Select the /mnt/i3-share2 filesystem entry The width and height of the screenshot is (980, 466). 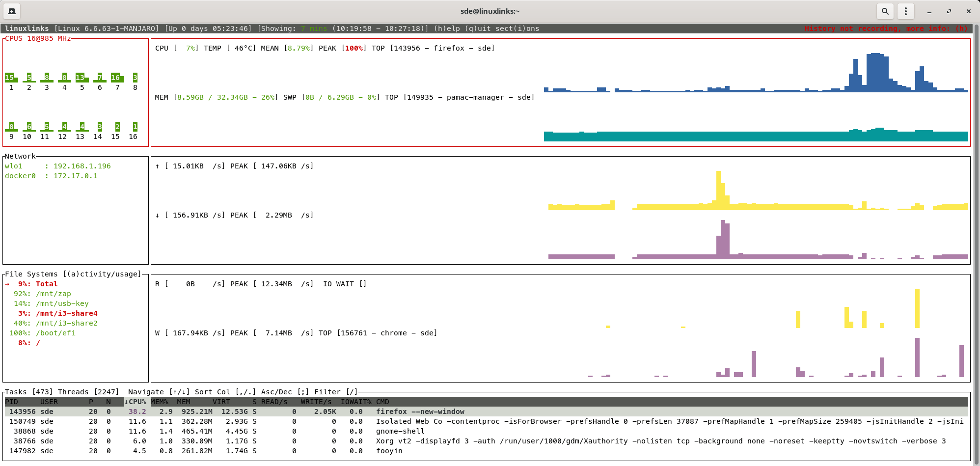pyautogui.click(x=55, y=323)
